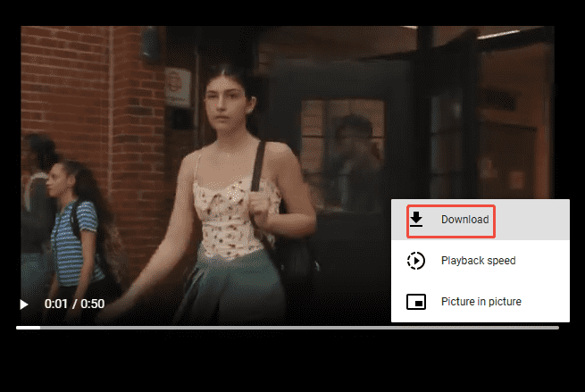
Task: Click the play button
Action: [x=24, y=304]
